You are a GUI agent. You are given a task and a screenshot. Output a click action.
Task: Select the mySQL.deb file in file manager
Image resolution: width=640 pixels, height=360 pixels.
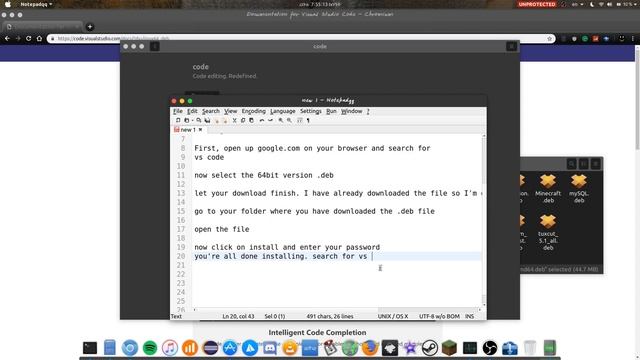click(x=579, y=189)
